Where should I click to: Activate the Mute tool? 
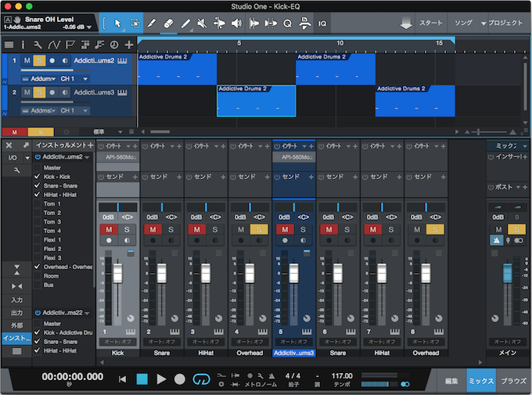[202, 23]
